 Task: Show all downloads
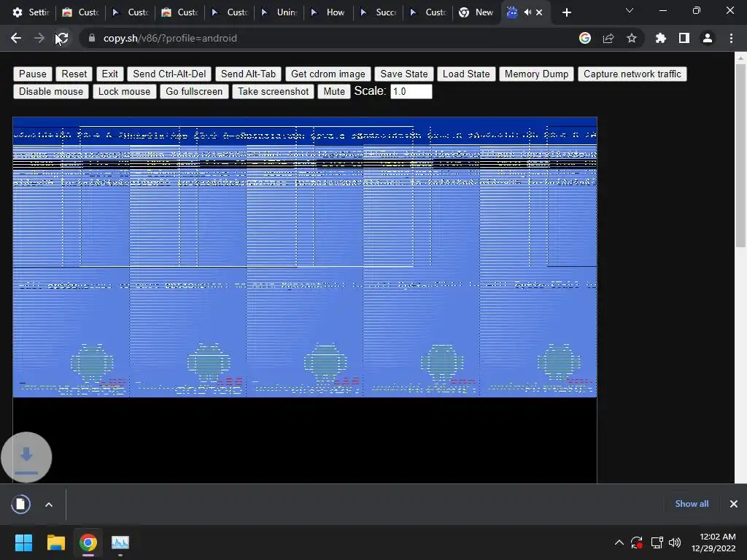tap(692, 504)
